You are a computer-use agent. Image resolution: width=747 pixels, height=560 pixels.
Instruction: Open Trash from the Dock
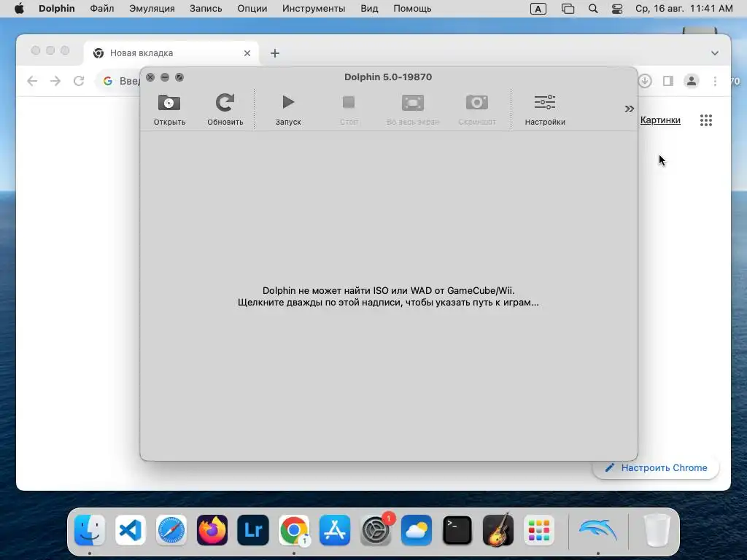pyautogui.click(x=657, y=530)
